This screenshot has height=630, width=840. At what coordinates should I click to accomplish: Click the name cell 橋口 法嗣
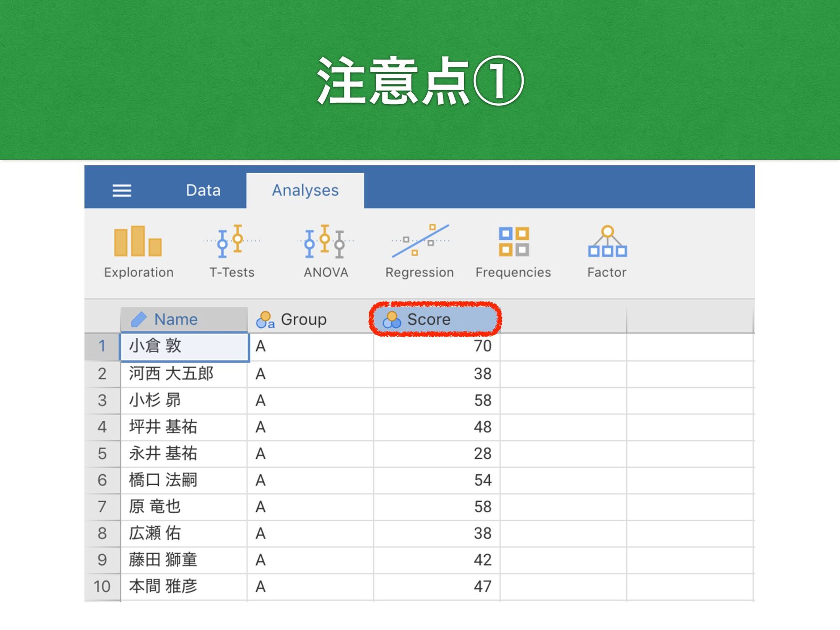click(x=184, y=480)
